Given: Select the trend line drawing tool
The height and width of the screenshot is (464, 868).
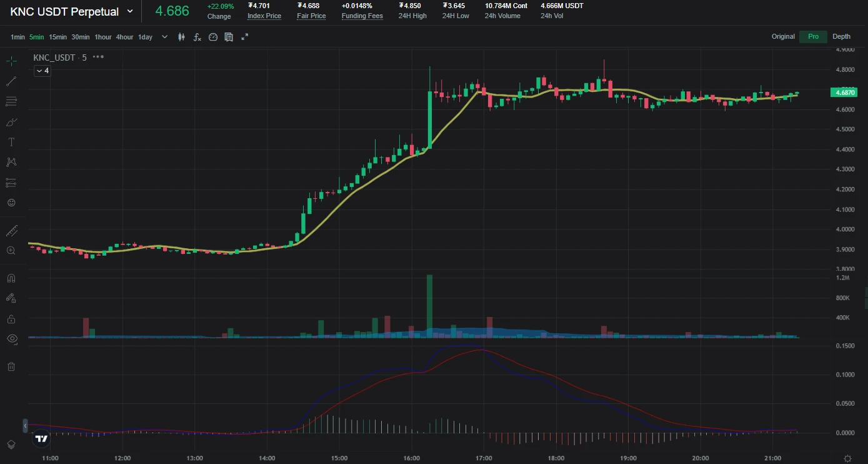Looking at the screenshot, I should 11,81.
